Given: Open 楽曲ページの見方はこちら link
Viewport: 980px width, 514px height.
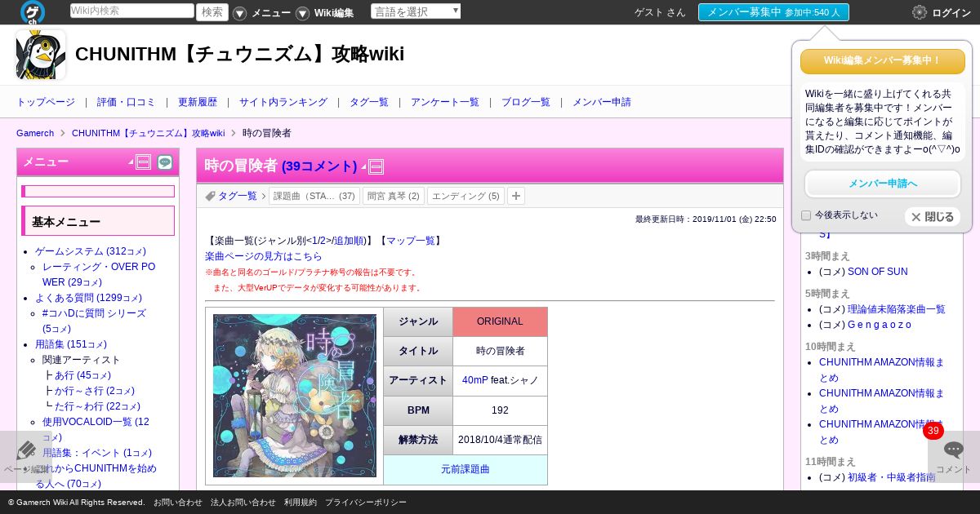Looking at the screenshot, I should 264,256.
